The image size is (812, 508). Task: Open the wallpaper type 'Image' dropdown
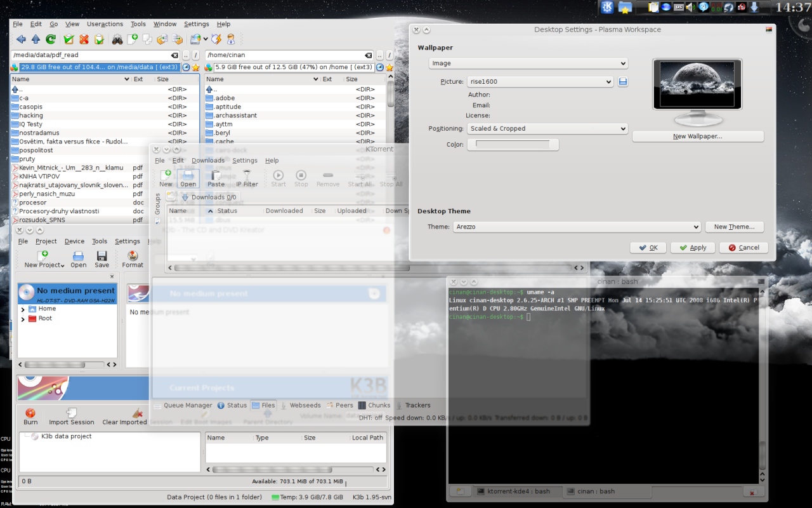click(x=528, y=63)
